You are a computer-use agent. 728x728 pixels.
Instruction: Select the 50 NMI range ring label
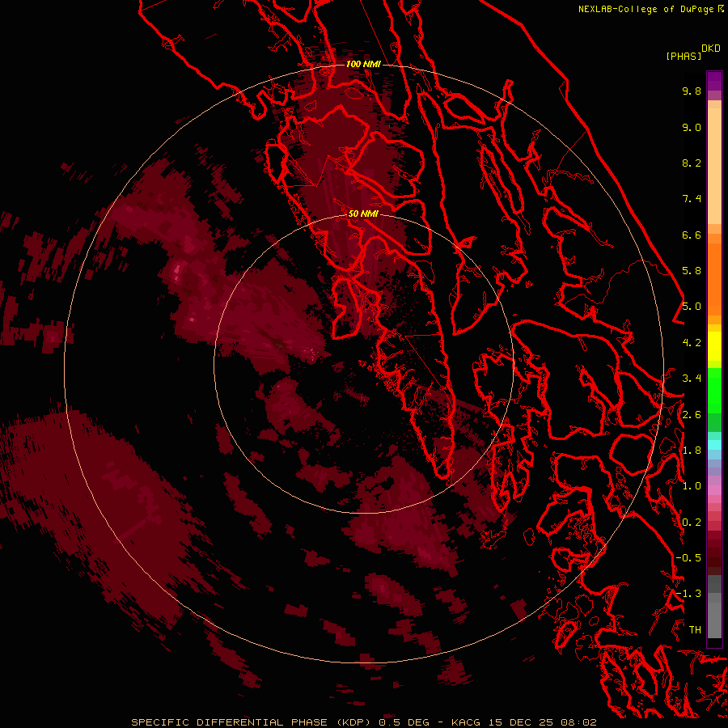363,214
